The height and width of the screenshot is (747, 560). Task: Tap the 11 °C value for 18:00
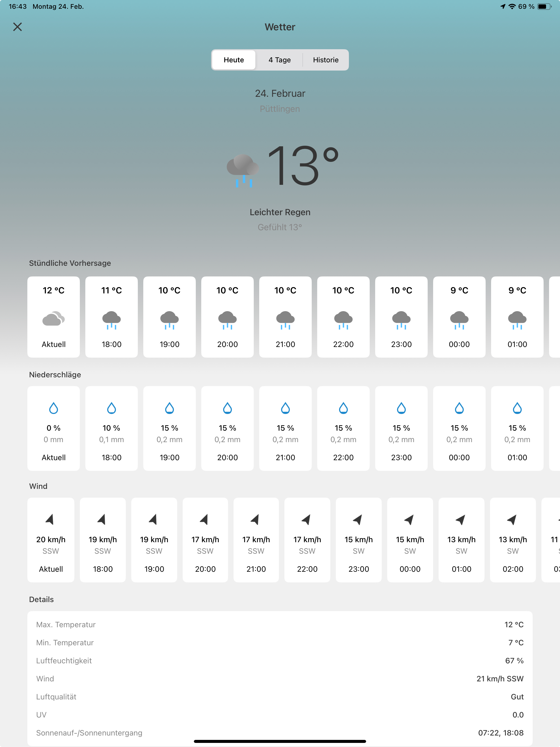pos(112,290)
